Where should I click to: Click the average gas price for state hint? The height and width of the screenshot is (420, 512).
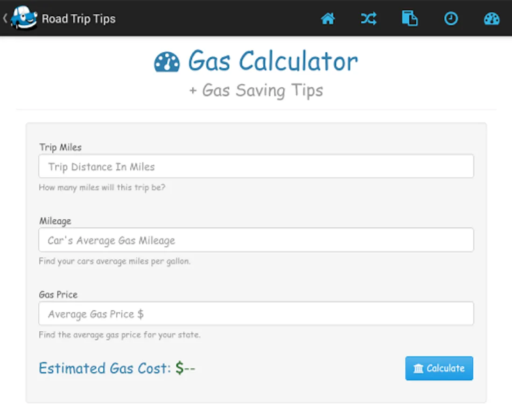(x=119, y=335)
